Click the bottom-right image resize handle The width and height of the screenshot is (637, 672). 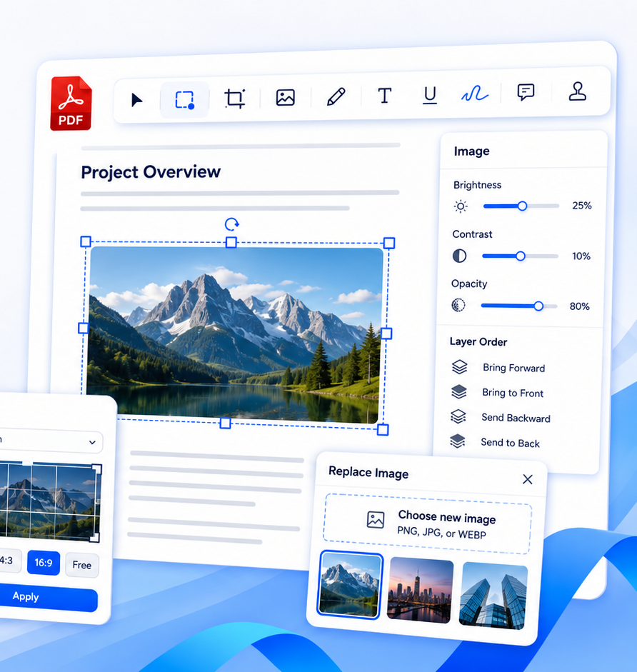coord(383,429)
